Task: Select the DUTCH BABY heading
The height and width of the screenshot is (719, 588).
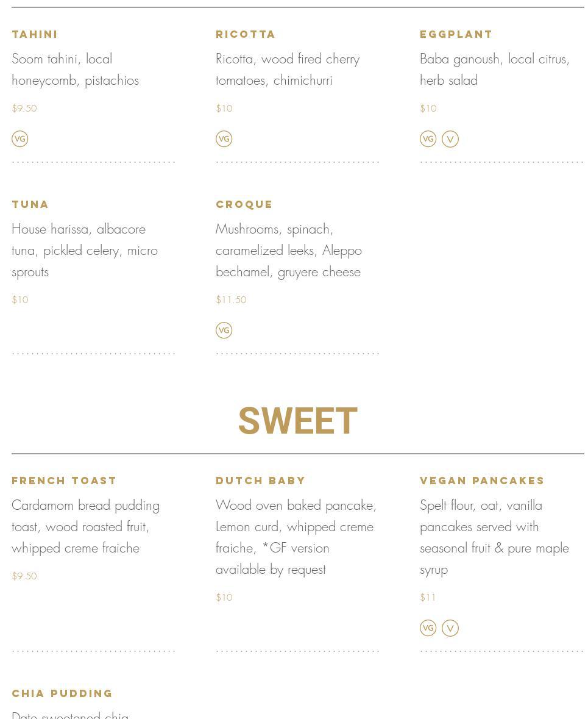Action: click(x=260, y=481)
